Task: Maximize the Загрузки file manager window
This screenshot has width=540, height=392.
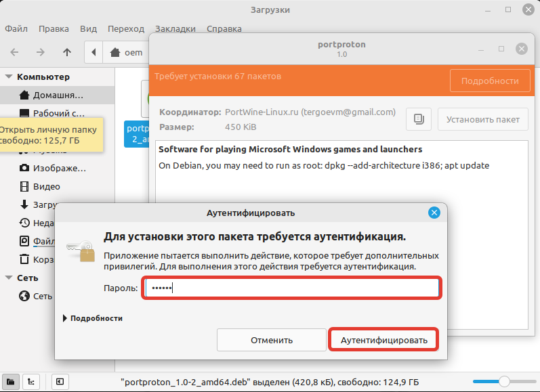Action: [x=508, y=9]
